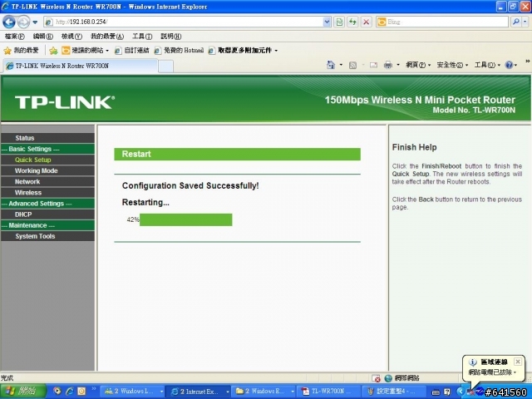This screenshot has width=532, height=399.
Task: Open the 工具(O) tools command menu
Action: (x=487, y=65)
